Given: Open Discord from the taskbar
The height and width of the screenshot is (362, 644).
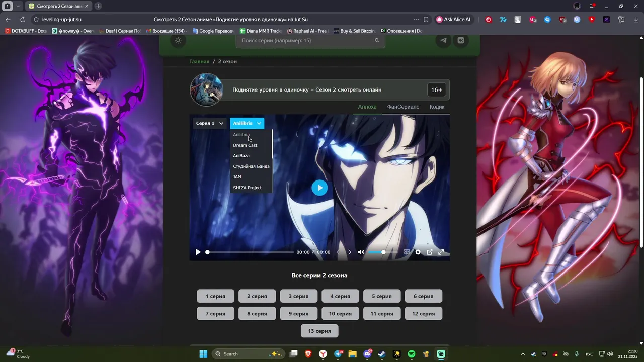Looking at the screenshot, I should [367, 354].
